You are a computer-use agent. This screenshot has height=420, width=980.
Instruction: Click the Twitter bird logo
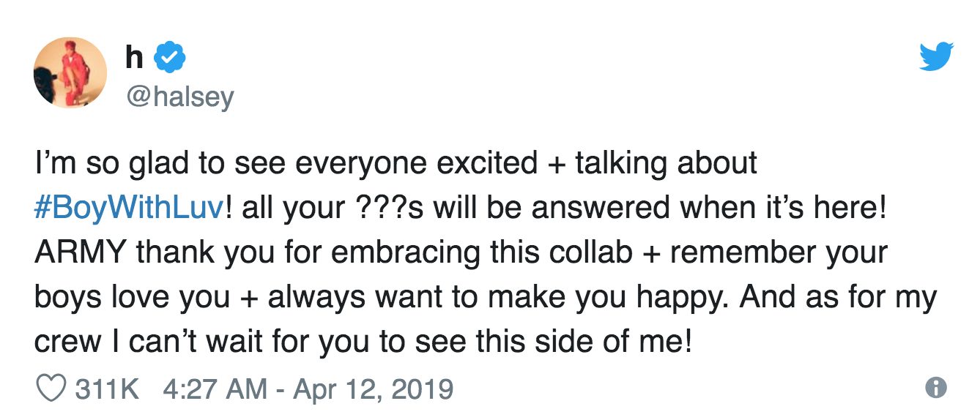pyautogui.click(x=936, y=56)
